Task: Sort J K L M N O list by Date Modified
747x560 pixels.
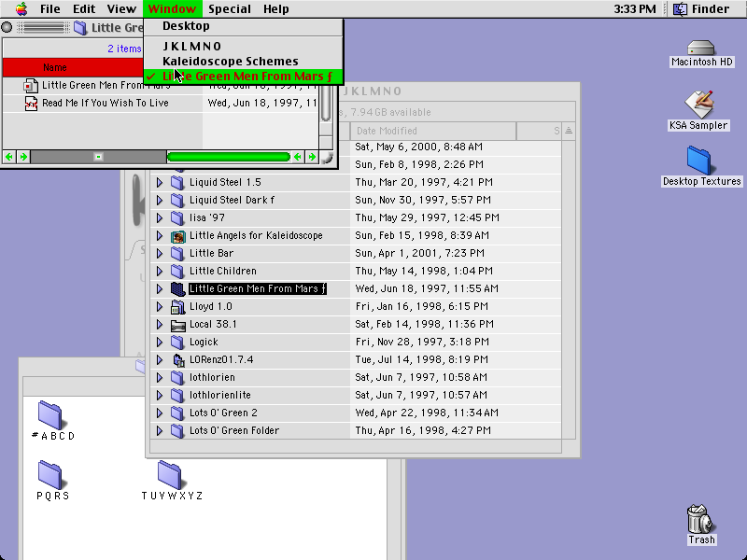Action: coord(433,131)
